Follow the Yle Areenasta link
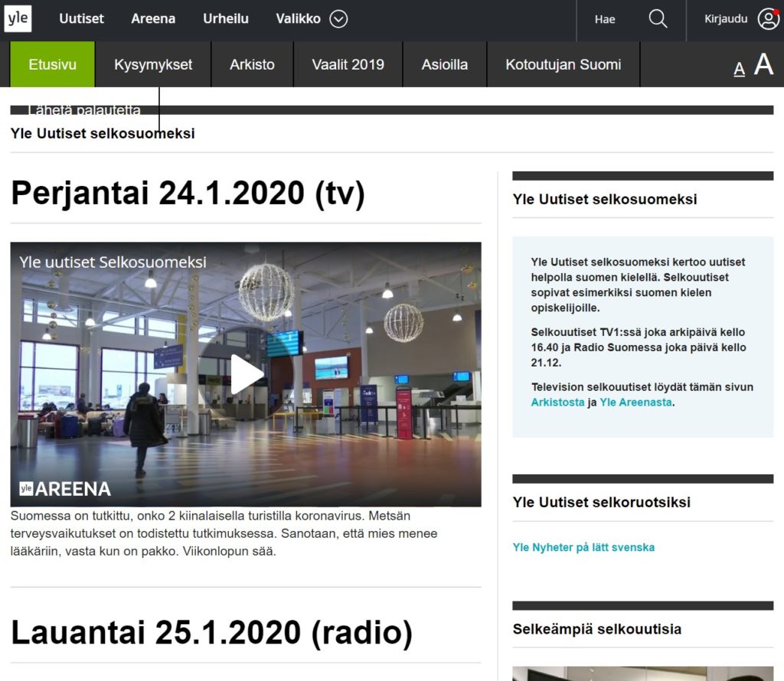This screenshot has height=681, width=784. click(x=635, y=402)
